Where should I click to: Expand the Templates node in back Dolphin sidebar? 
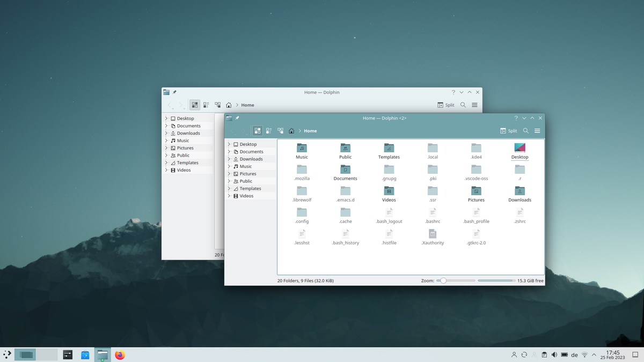coord(166,162)
